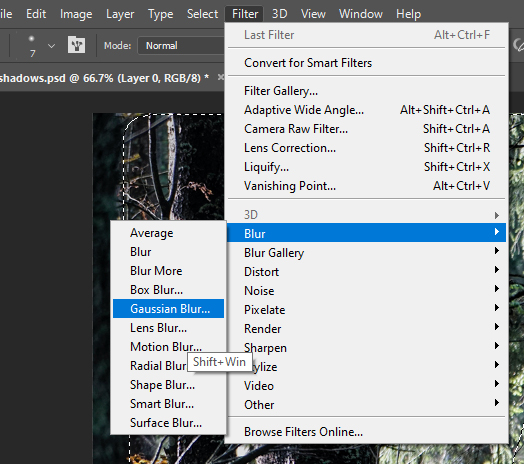This screenshot has width=524, height=464.
Task: Expand the Blur submenu in Filter menu
Action: tap(367, 233)
